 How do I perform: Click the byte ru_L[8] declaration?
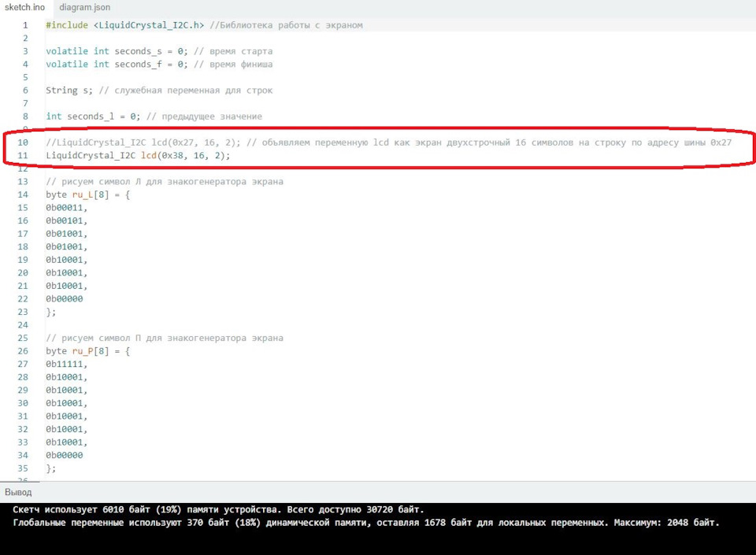87,194
